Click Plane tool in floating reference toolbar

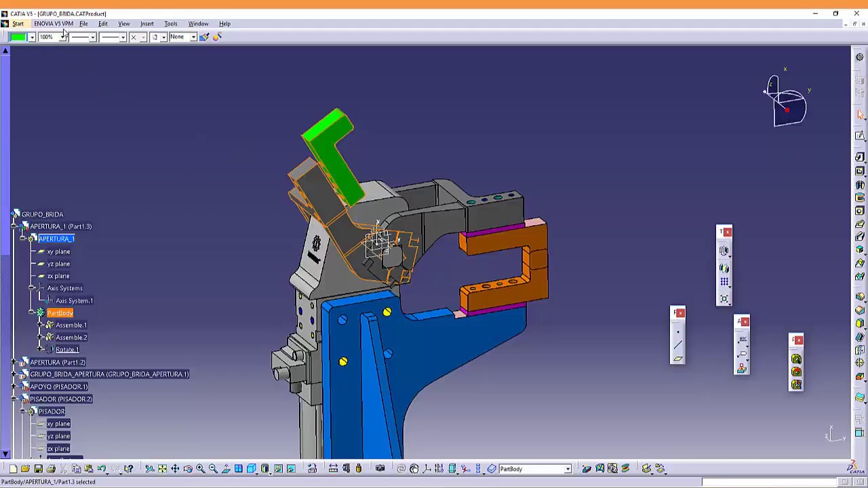point(678,359)
